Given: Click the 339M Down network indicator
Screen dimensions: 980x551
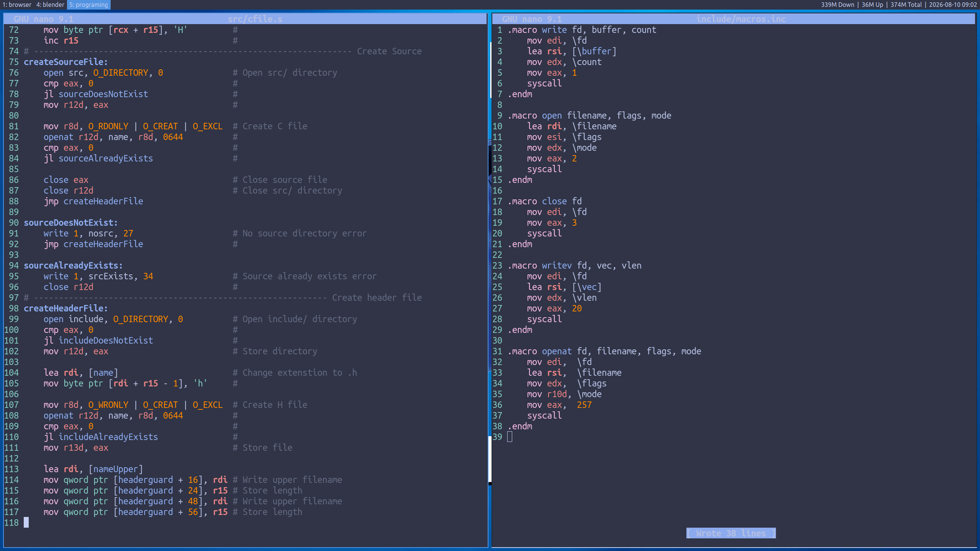Looking at the screenshot, I should coord(837,5).
